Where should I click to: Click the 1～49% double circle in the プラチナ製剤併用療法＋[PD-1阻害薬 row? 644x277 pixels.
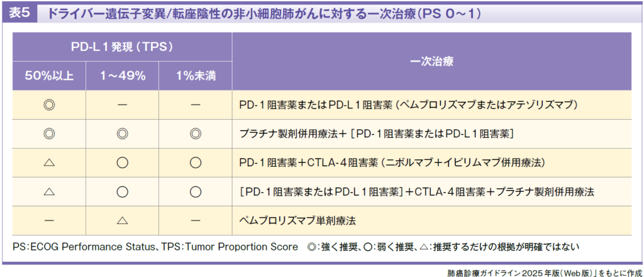pyautogui.click(x=123, y=134)
